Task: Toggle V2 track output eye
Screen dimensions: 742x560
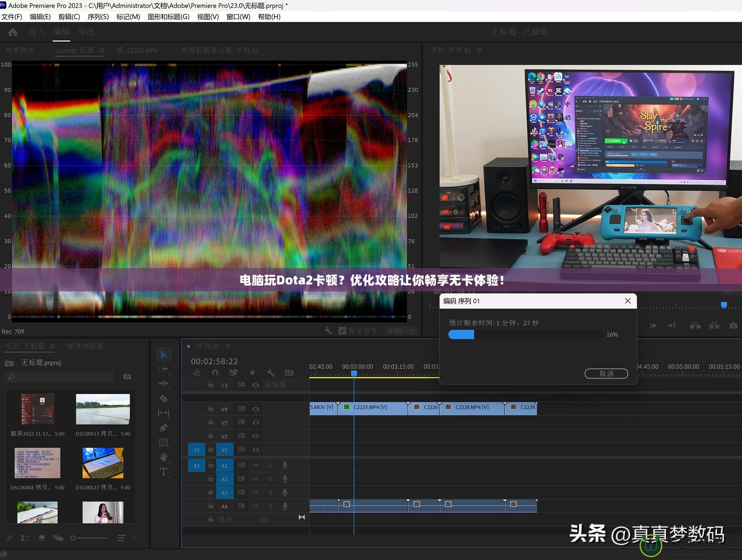Action: (255, 436)
